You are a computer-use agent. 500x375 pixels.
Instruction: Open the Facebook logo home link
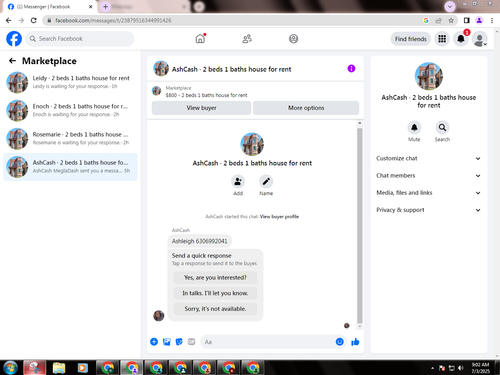coord(14,39)
